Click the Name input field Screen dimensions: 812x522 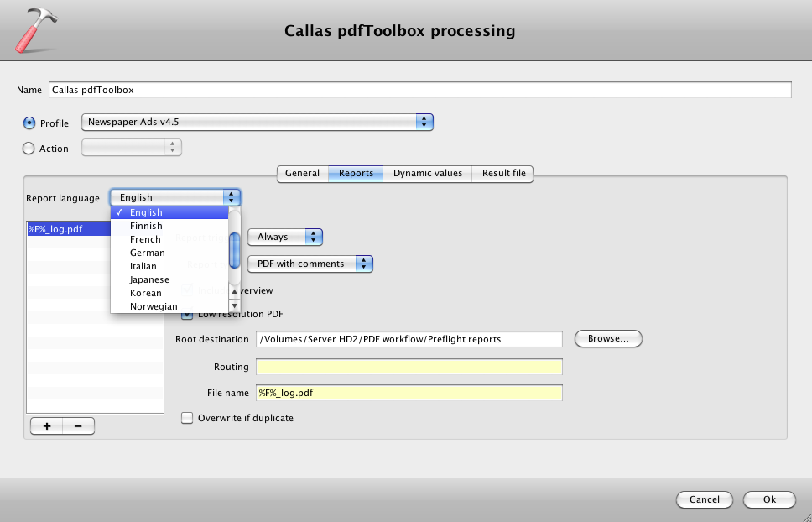420,90
